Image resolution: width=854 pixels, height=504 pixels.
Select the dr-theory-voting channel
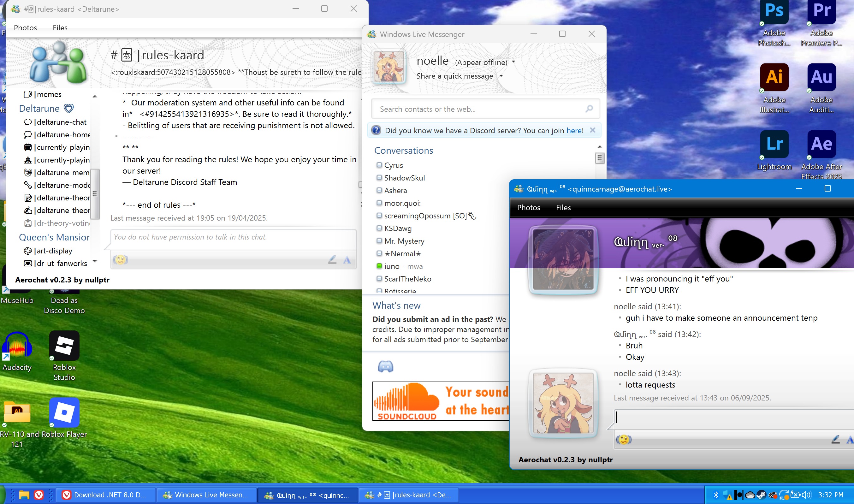tap(56, 223)
